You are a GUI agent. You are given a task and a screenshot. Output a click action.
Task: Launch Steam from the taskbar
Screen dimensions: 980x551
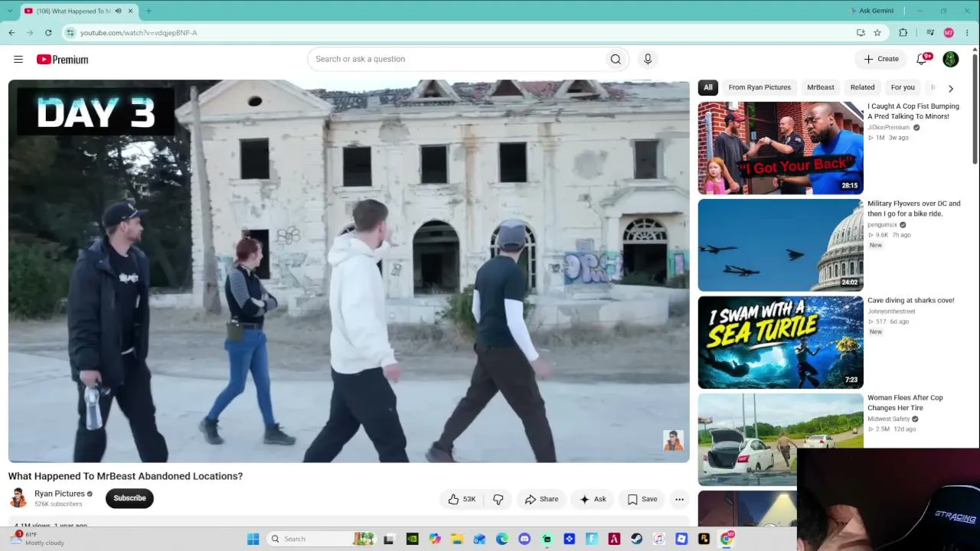click(637, 539)
